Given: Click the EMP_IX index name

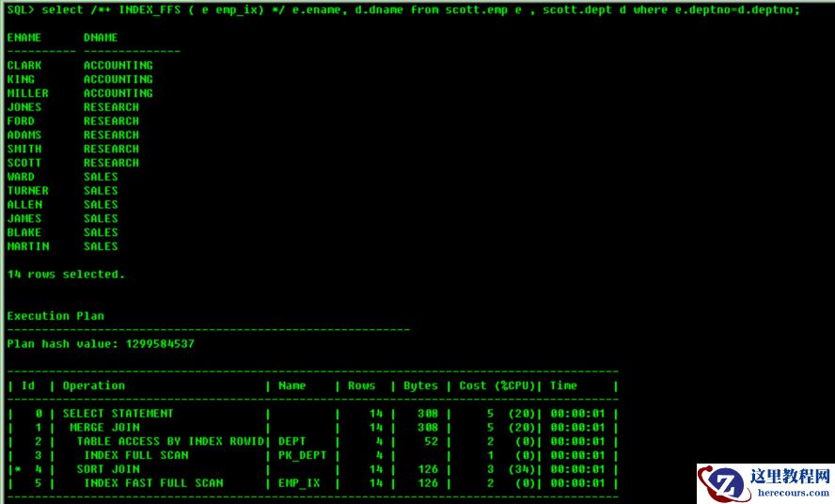Looking at the screenshot, I should (x=299, y=482).
